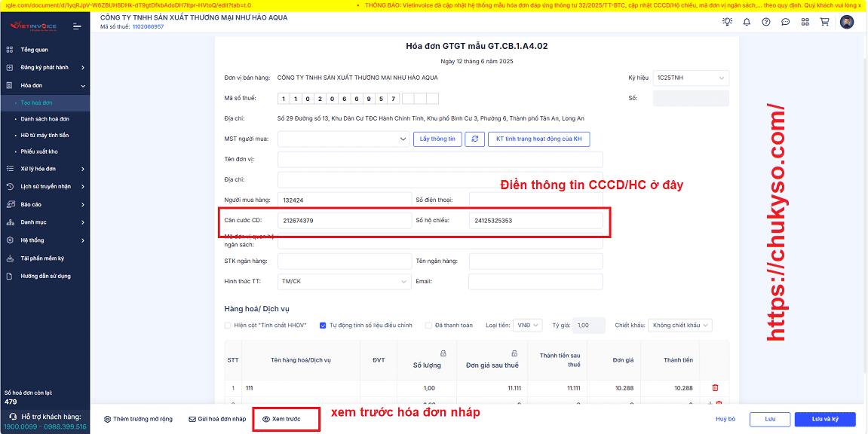The height and width of the screenshot is (434, 868).
Task: Expand Xử lý hóa đơn menu
Action: (44, 169)
